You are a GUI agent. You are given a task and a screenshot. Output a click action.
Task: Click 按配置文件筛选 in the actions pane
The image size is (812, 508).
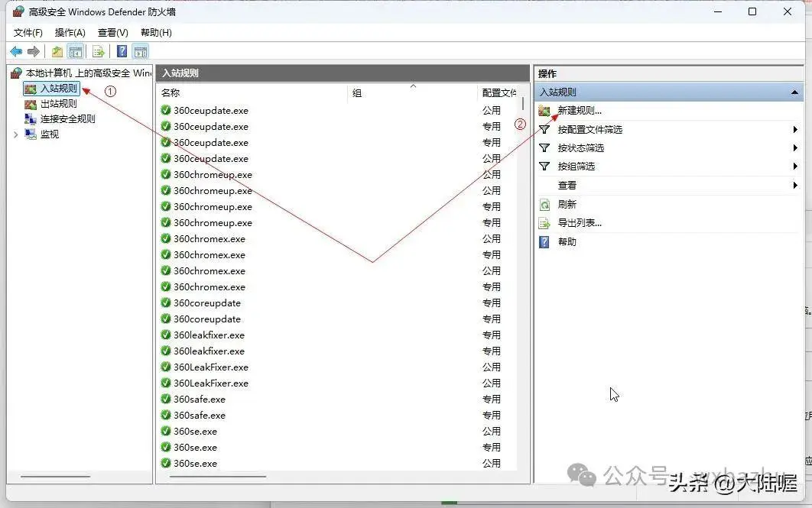coord(590,130)
